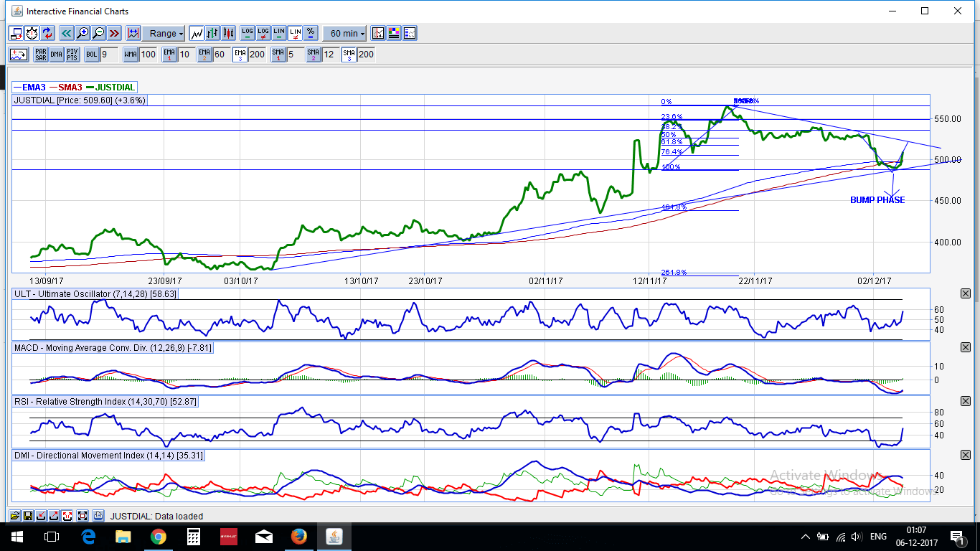Click the WMA period field showing 100
Screen dimensions: 980x551
pos(148,55)
